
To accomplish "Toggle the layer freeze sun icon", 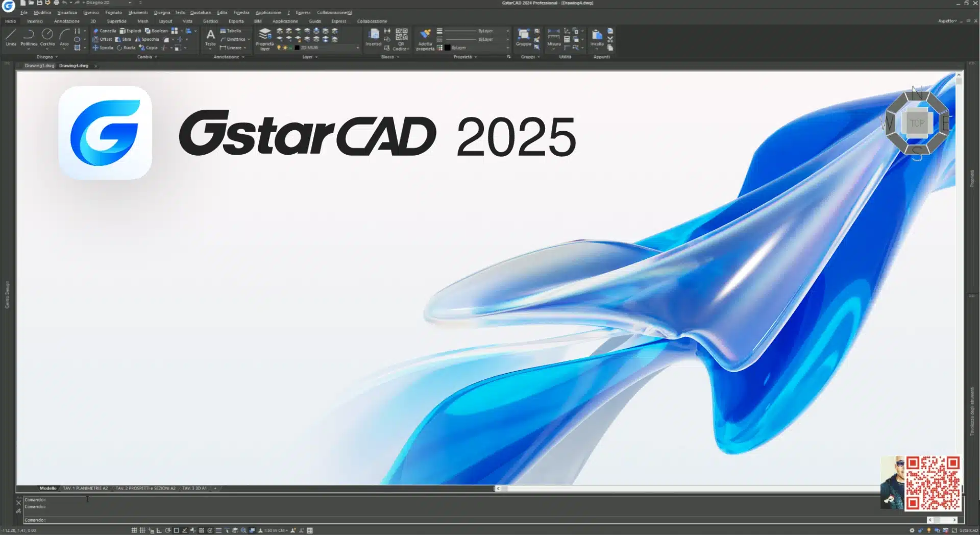I will coord(285,47).
